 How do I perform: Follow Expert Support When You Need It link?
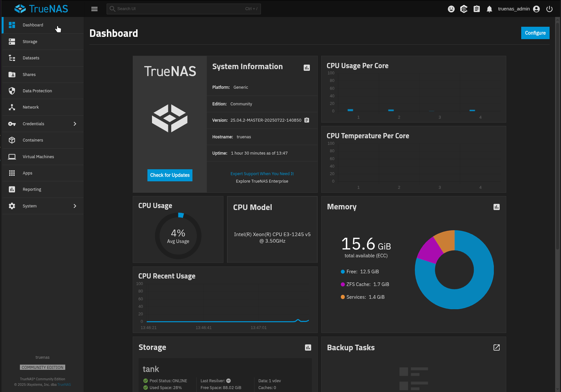pyautogui.click(x=262, y=174)
